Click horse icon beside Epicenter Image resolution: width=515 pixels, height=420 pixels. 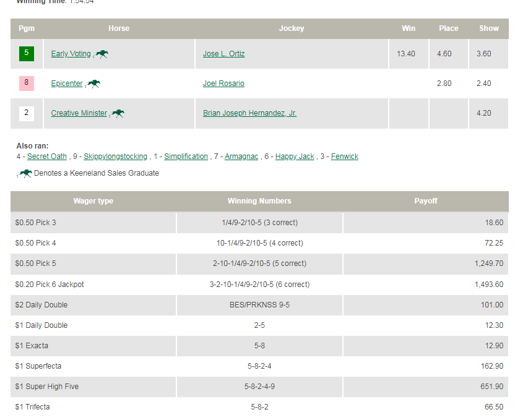click(x=93, y=84)
